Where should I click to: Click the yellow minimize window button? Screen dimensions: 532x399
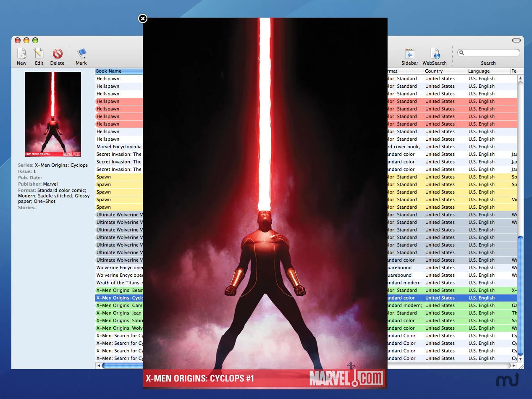point(26,40)
